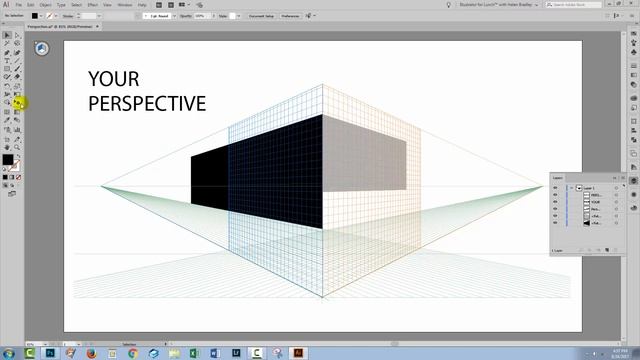
Task: Apply None (red slash) to the color
Action: point(18,178)
